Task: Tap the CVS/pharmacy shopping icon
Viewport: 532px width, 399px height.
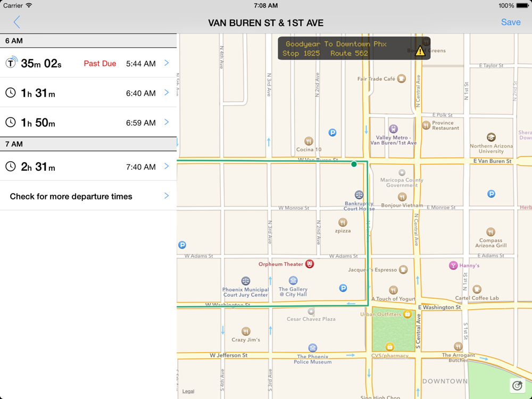Action: point(390,347)
